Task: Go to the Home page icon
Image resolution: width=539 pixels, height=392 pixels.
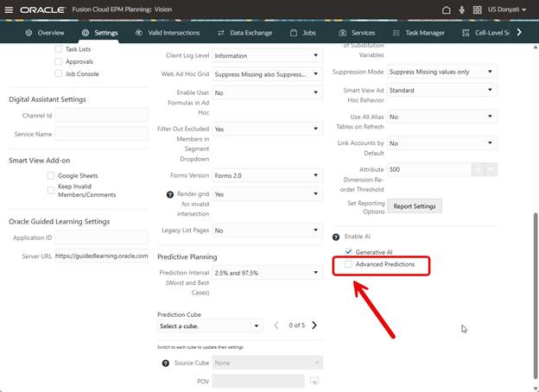Action: [446, 9]
